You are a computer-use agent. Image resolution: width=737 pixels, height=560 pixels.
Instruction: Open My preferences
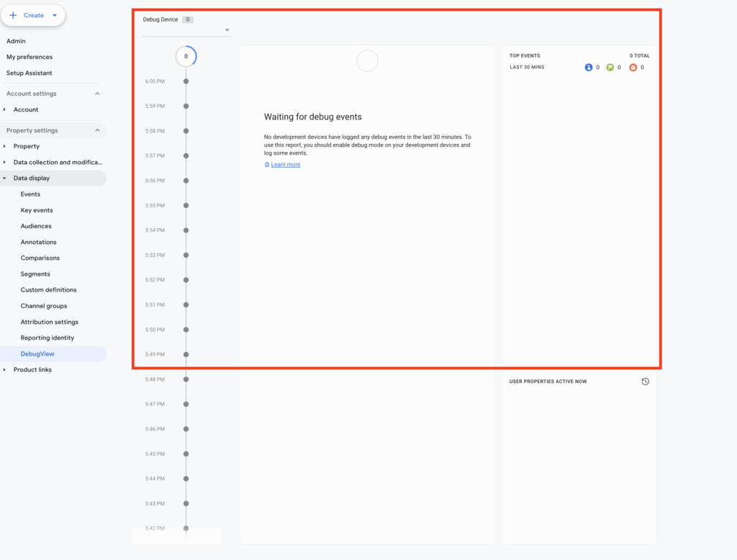point(30,57)
